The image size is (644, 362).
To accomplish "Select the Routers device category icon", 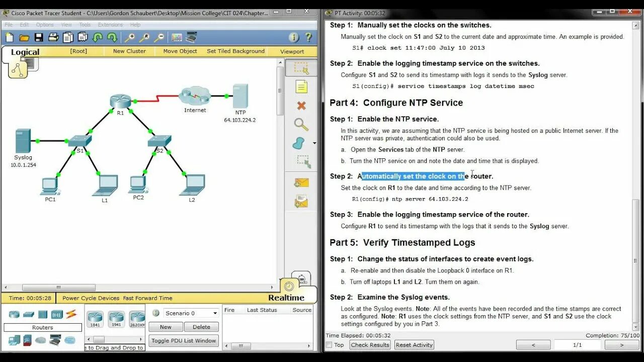I will (x=14, y=314).
